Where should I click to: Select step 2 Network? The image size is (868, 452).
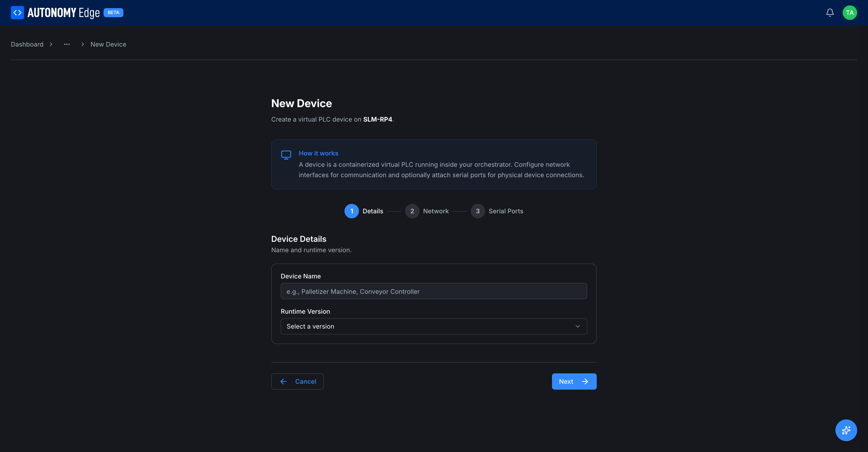pyautogui.click(x=427, y=211)
